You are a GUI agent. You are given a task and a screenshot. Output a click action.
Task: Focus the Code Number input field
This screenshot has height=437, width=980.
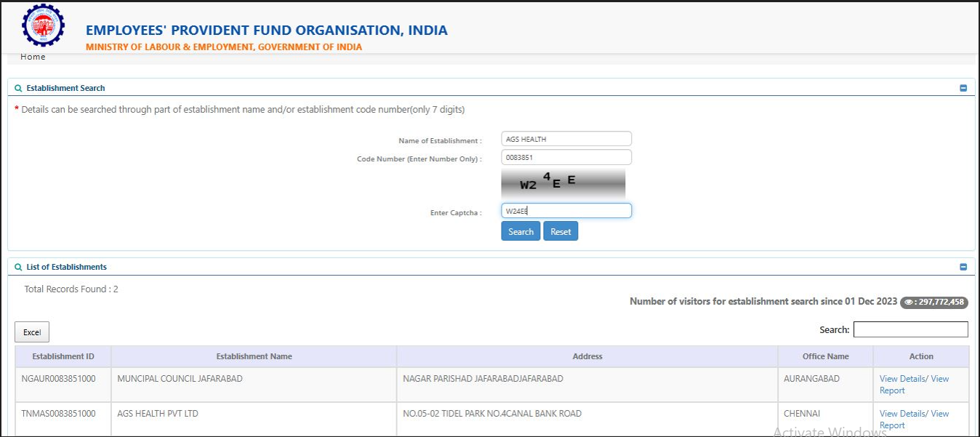566,157
